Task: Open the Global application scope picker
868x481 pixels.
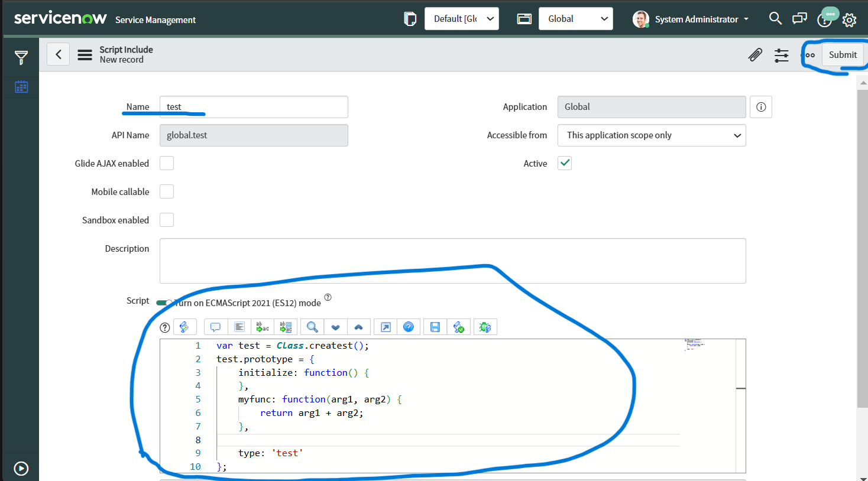Action: tap(575, 18)
